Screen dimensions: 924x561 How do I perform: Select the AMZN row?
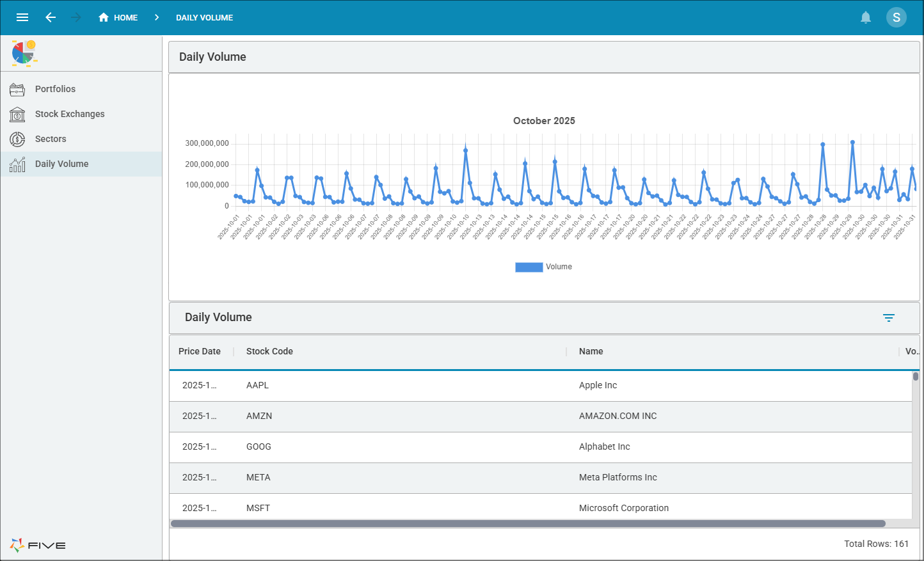[541, 416]
